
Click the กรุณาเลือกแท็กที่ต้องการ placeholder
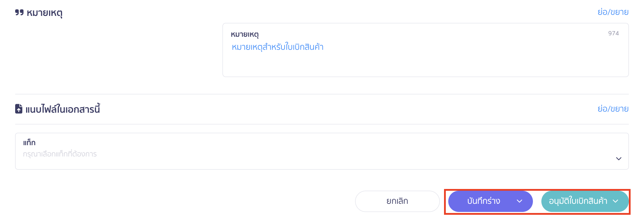click(x=59, y=154)
